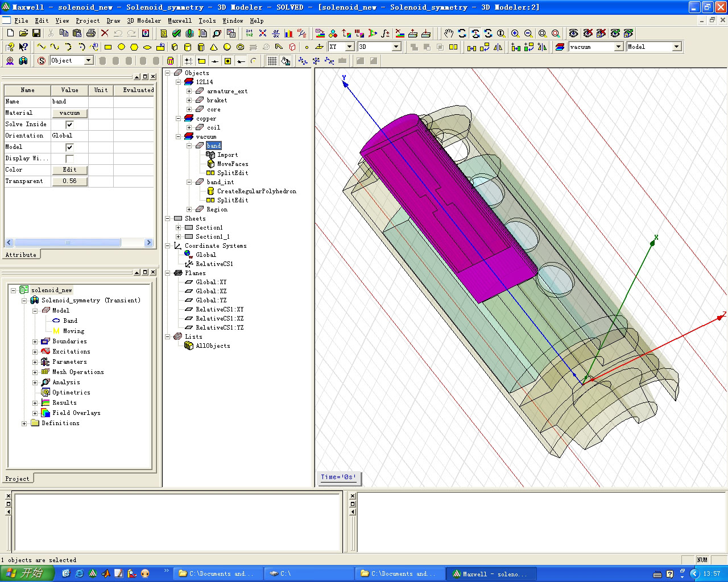This screenshot has width=728, height=582.
Task: Click the green checkmark Validate icon
Action: point(176,34)
